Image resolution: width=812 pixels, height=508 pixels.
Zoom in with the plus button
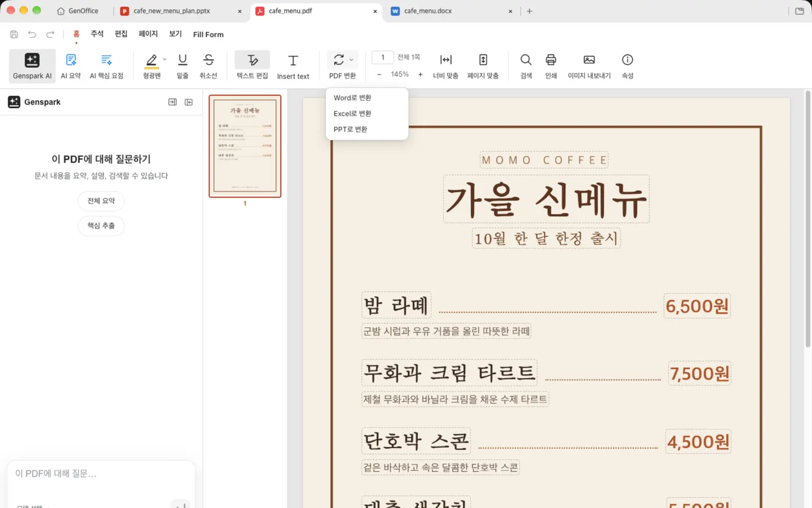coord(420,75)
